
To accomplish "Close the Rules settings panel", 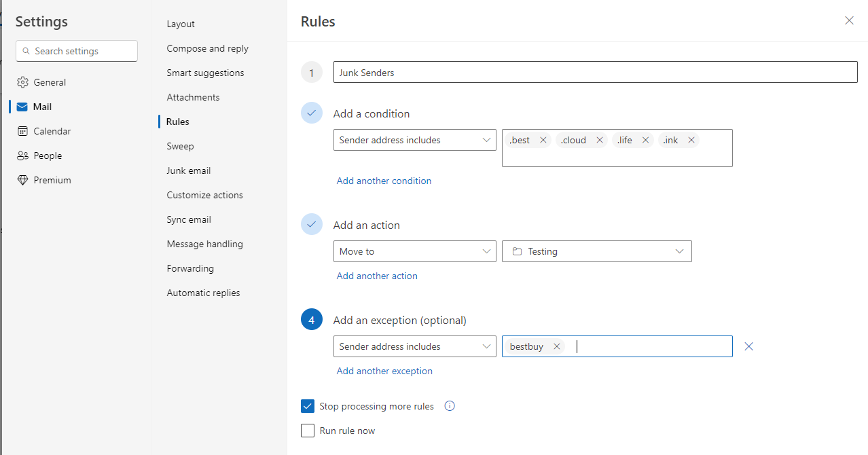I will pos(849,20).
